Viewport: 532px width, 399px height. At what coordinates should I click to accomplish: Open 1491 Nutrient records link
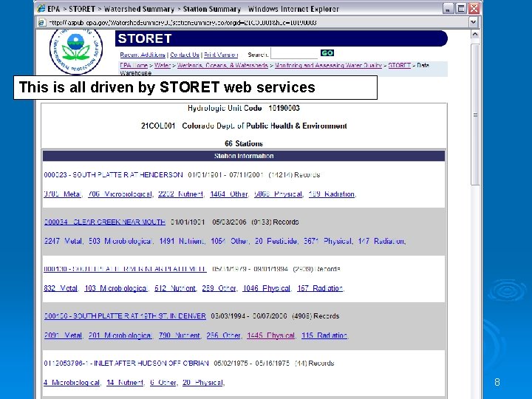pos(182,241)
